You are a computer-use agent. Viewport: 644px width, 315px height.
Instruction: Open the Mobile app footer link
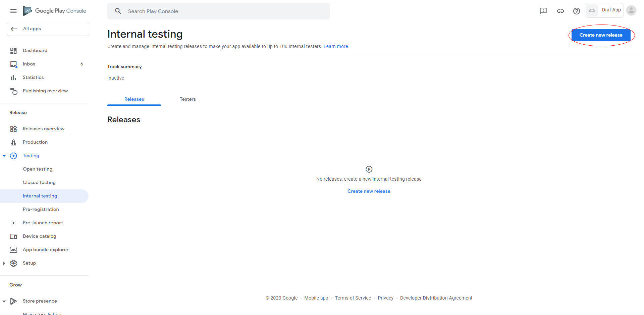click(x=316, y=298)
